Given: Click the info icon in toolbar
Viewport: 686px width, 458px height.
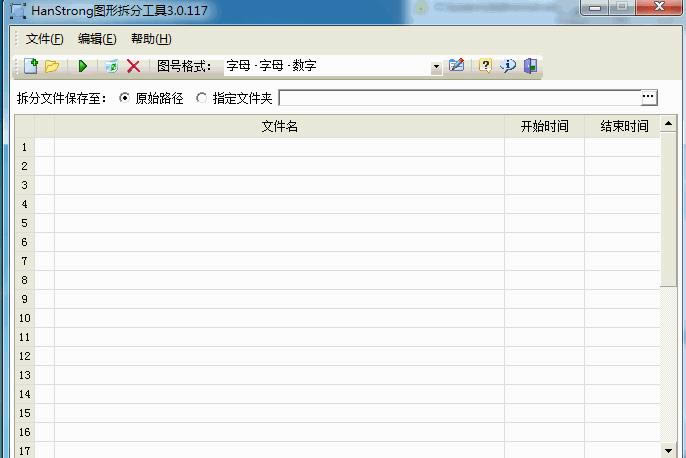Looking at the screenshot, I should click(x=508, y=66).
